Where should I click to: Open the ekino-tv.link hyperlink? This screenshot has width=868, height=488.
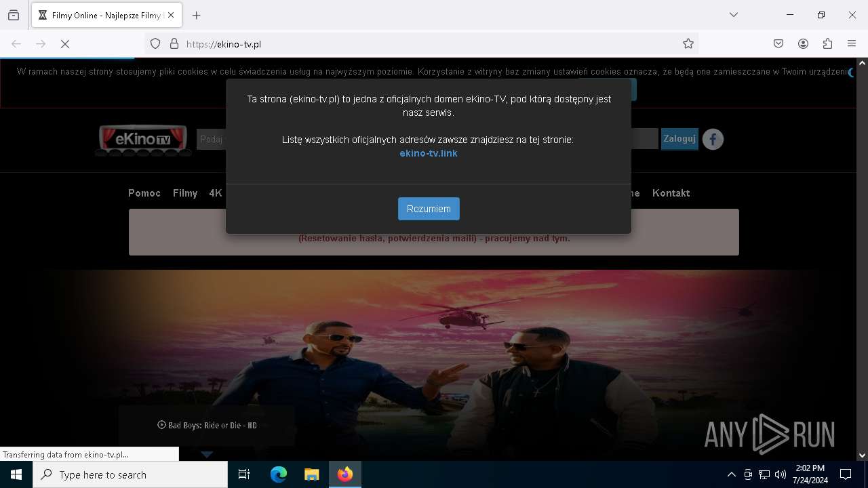tap(429, 153)
